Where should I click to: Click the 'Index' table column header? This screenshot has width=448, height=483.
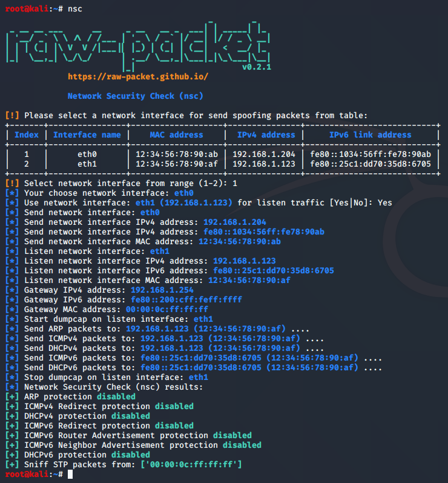pyautogui.click(x=27, y=135)
